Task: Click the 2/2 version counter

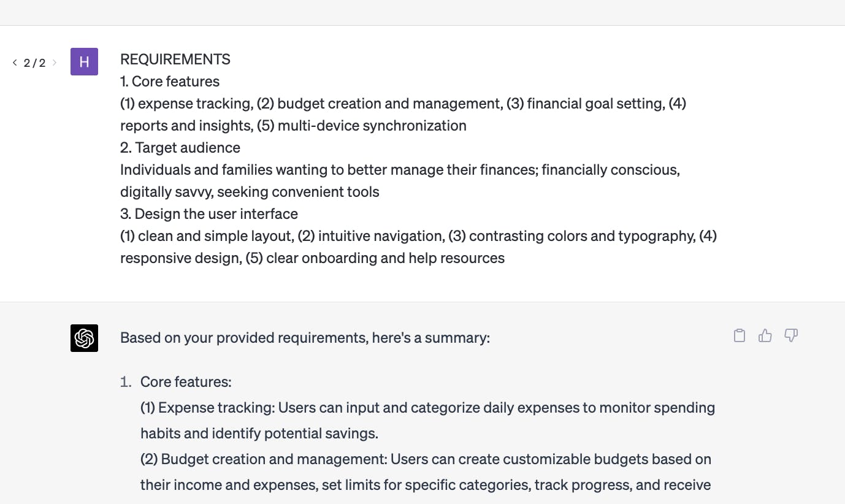Action: coord(34,63)
